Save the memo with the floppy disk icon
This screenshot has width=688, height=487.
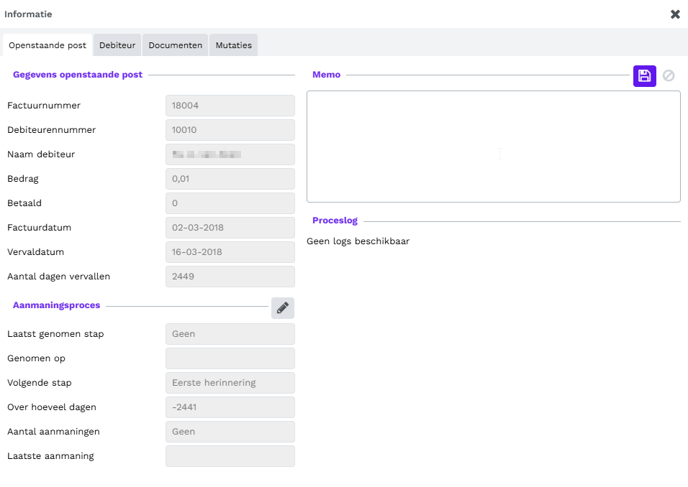click(x=644, y=76)
